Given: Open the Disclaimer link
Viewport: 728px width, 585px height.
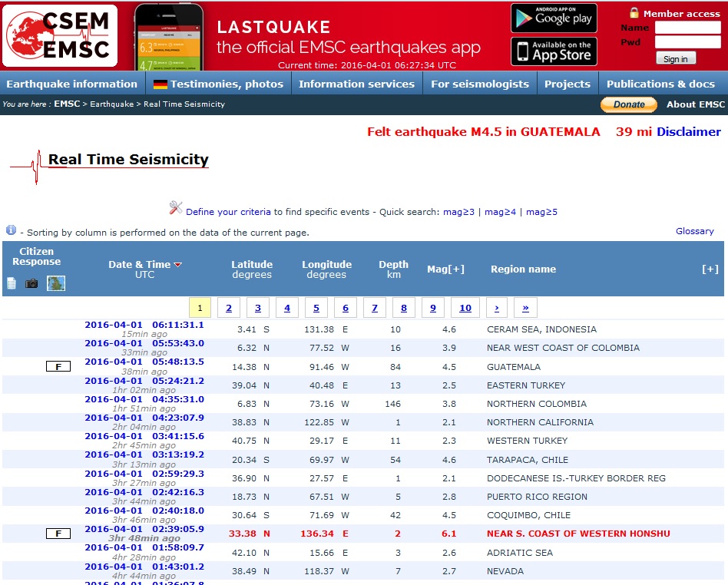Looking at the screenshot, I should 689,132.
